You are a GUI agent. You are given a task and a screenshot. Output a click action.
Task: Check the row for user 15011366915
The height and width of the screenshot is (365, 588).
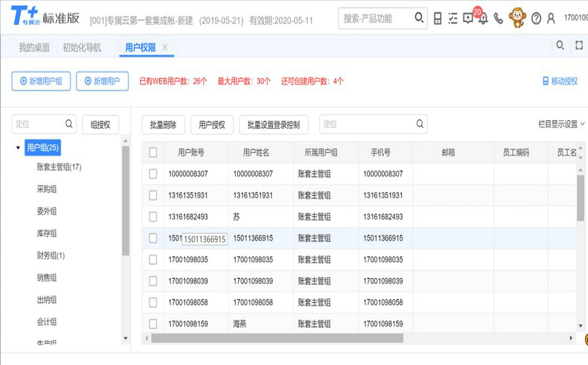coord(153,238)
